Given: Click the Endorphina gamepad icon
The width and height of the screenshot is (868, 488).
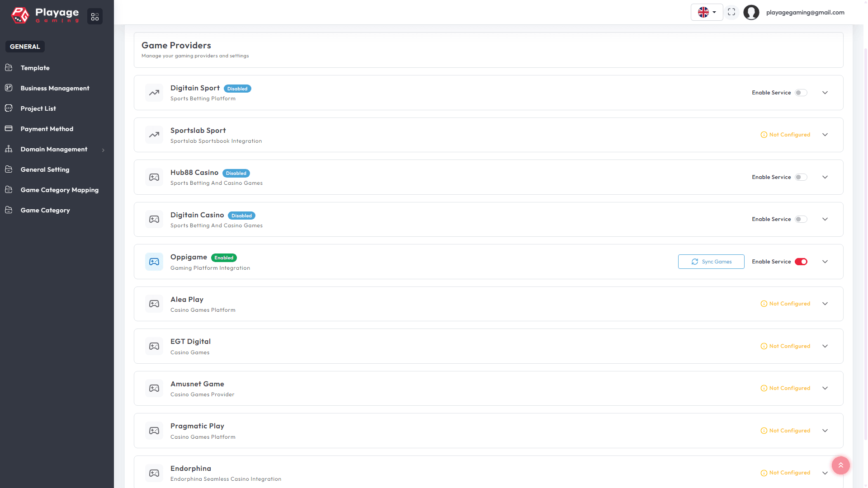Looking at the screenshot, I should pos(154,473).
